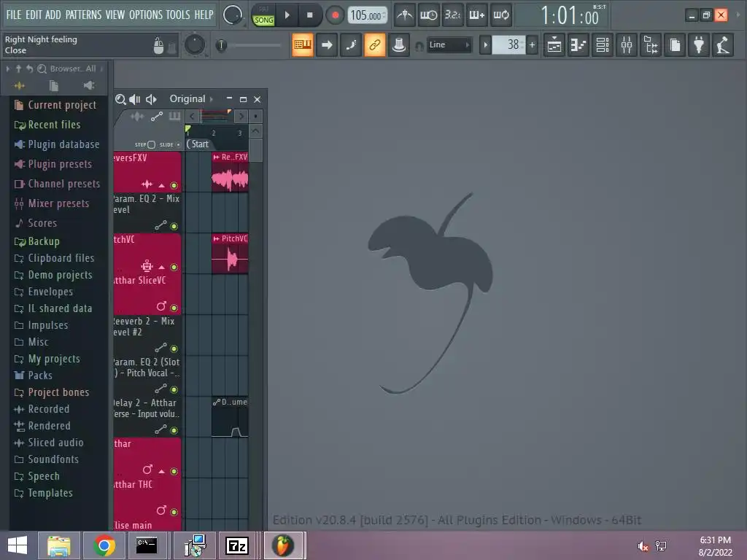Viewport: 747px width, 560px height.
Task: Toggle PAT/SONG playback mode
Action: [x=263, y=15]
